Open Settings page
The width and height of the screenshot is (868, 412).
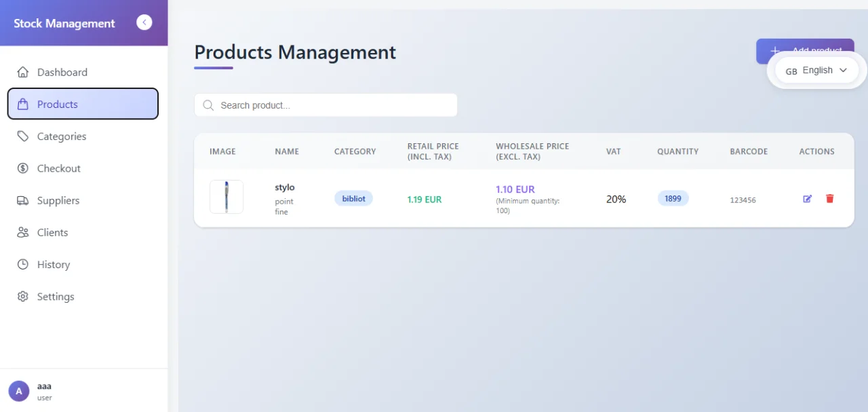[83, 297]
